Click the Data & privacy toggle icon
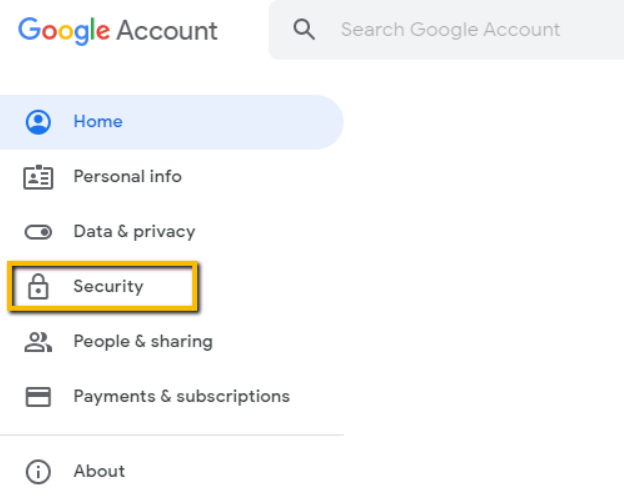 [38, 232]
